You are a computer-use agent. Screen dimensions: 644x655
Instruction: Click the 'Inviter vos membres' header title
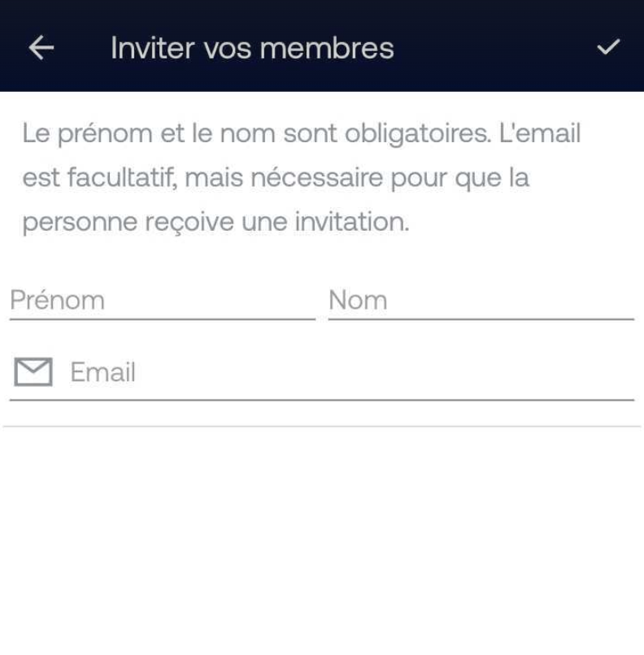[x=252, y=48]
